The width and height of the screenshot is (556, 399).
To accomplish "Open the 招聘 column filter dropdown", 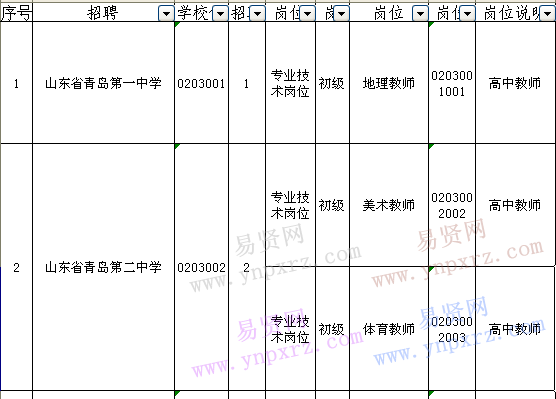I will tap(166, 14).
